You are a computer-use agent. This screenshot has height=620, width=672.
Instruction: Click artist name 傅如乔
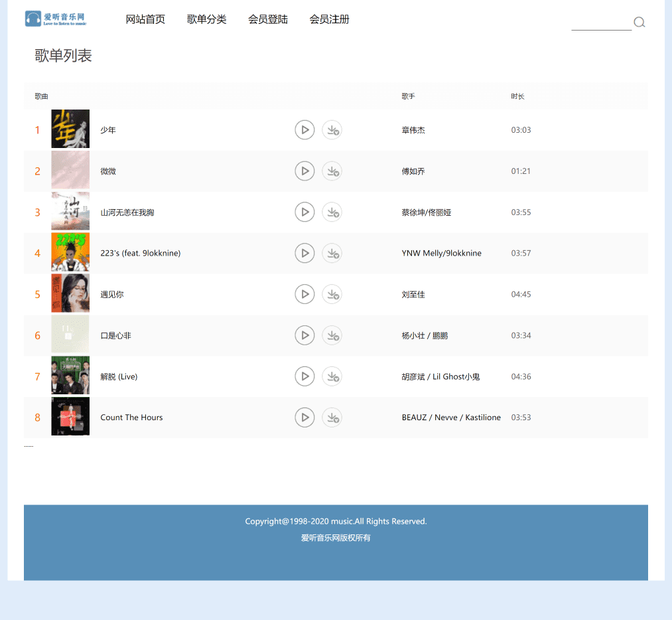click(x=413, y=171)
